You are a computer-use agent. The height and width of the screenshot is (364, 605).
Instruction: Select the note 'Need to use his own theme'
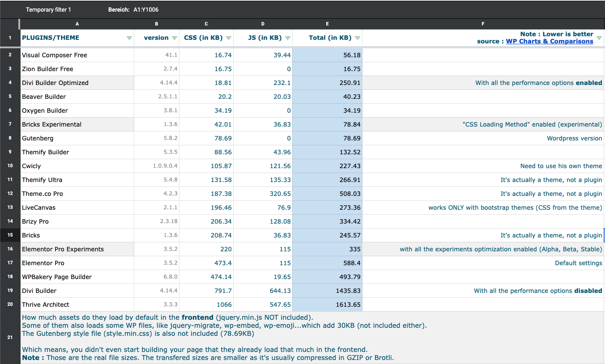pos(483,166)
